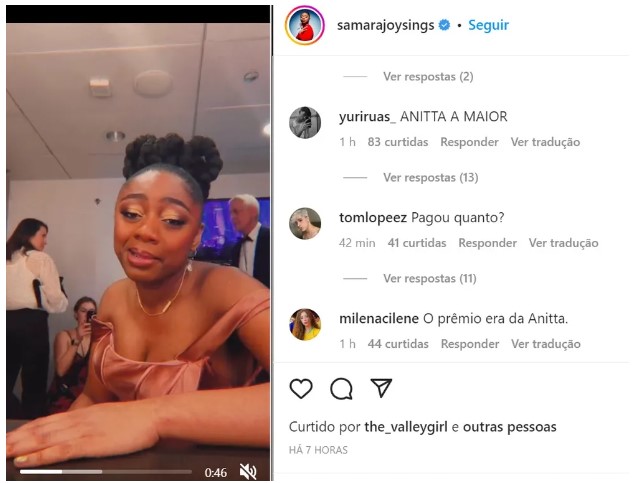Expand Ver respostas (13)
This screenshot has height=483, width=635.
pyautogui.click(x=430, y=177)
